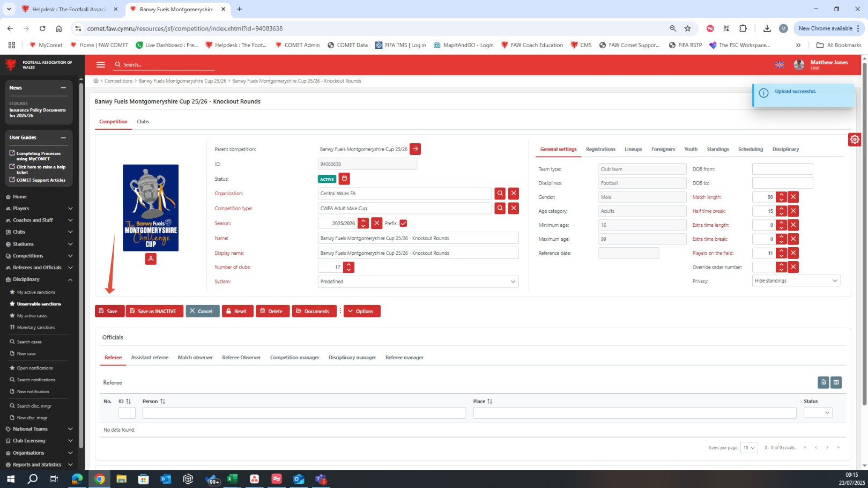Viewport: 868px width, 488px height.
Task: Click the red icon beside ACTIVE status
Action: pos(344,179)
